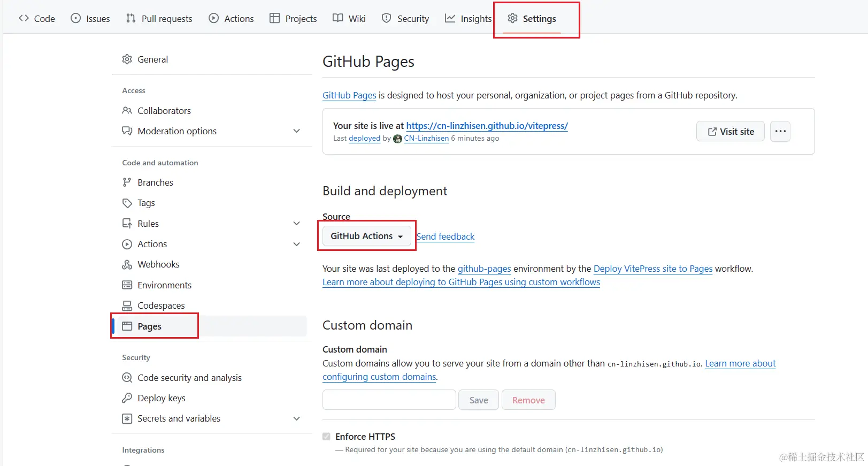Screen dimensions: 868x466
Task: Open Deploy VitePress site to Pages workflow
Action: click(x=653, y=269)
